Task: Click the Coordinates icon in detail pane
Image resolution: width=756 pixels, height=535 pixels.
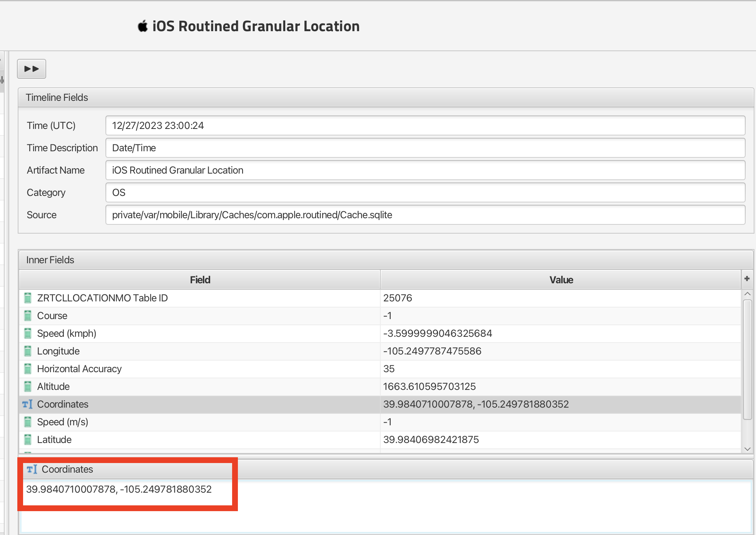Action: [x=32, y=469]
